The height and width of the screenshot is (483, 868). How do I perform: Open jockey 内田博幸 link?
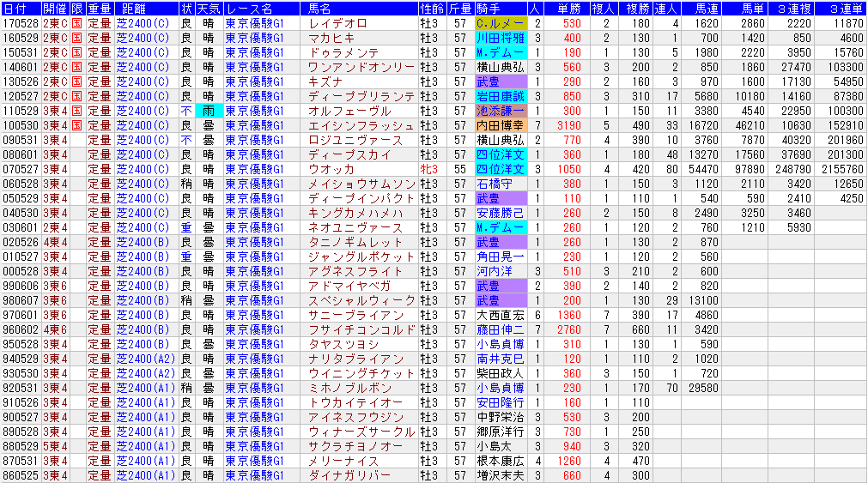click(500, 125)
